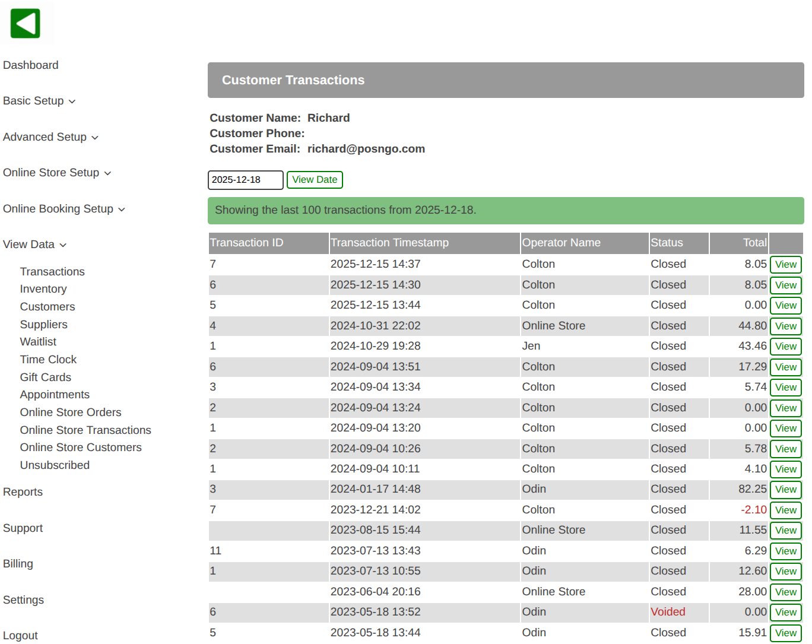
Task: Click the date input field
Action: click(245, 180)
